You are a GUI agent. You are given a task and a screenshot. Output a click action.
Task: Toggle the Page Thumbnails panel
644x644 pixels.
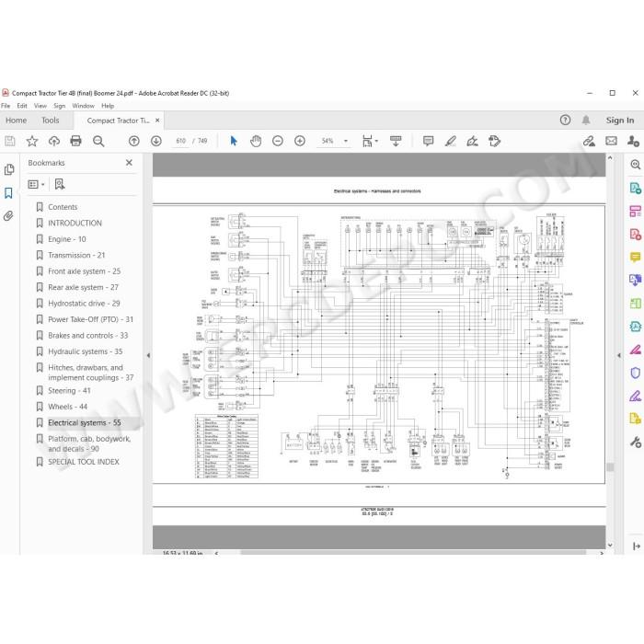(8, 169)
